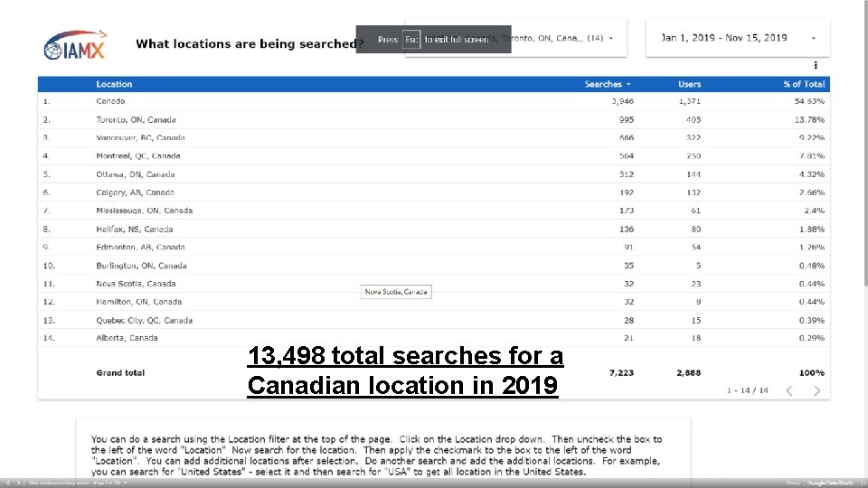
Task: Go to previous table page arrow
Action: [x=789, y=390]
